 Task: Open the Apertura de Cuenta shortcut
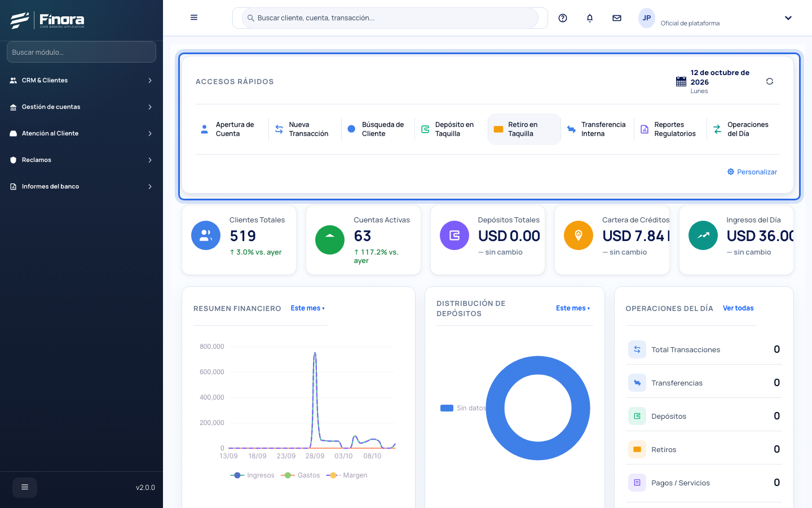pos(232,129)
